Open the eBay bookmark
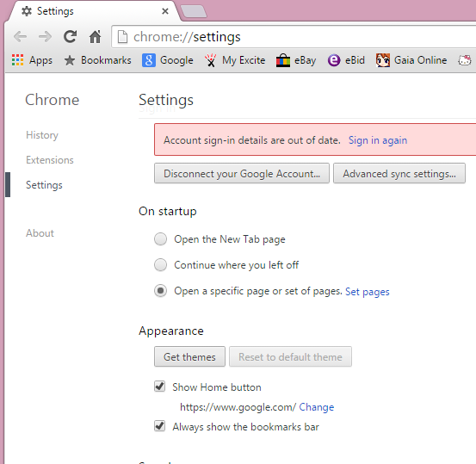The image size is (476, 464). point(296,60)
